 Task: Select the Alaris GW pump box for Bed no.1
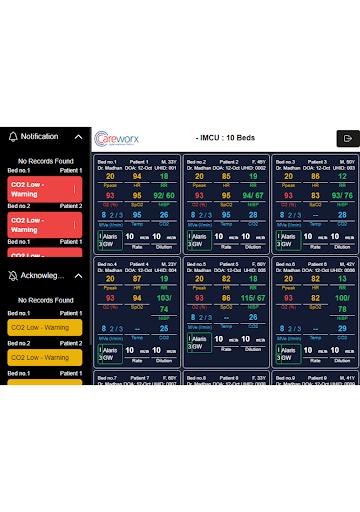pos(110,240)
